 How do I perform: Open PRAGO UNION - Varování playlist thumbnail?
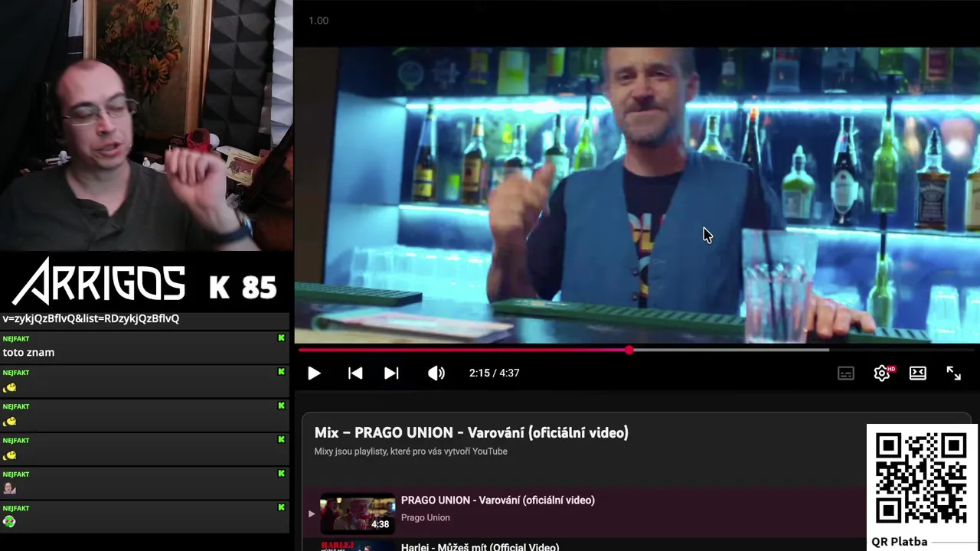(358, 513)
